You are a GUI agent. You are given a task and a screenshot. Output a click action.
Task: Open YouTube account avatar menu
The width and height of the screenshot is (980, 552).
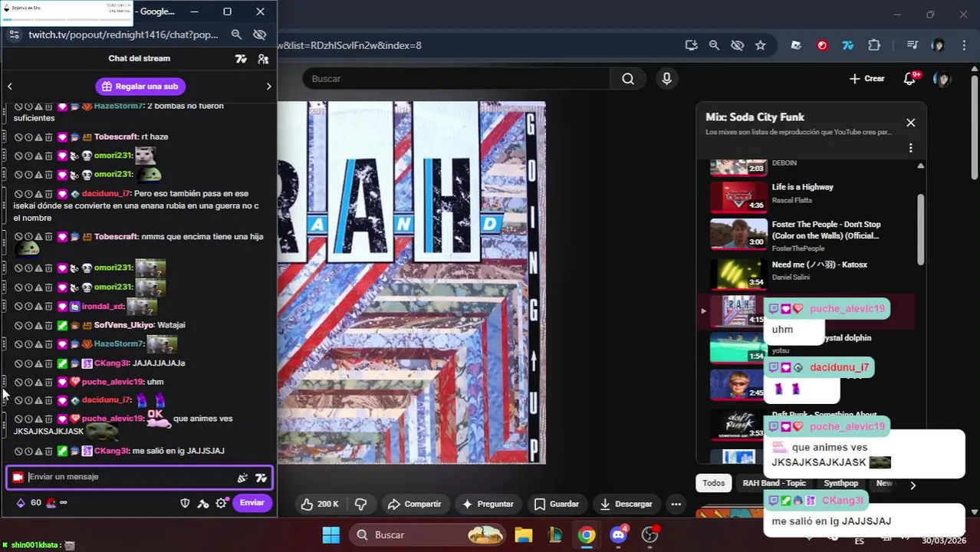(942, 79)
